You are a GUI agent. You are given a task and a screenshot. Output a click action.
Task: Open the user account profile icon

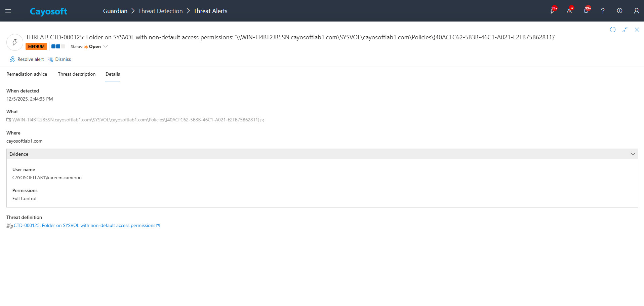coord(636,11)
